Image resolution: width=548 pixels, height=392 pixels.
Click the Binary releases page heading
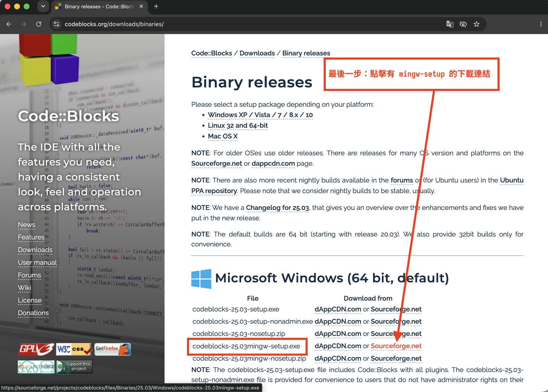point(252,82)
